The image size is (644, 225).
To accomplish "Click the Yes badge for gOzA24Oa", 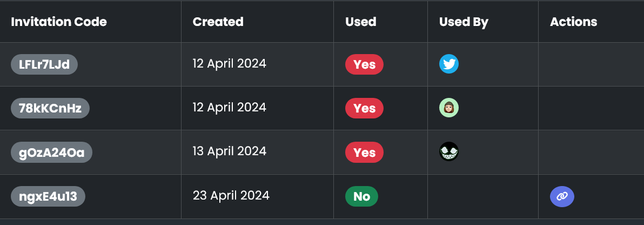I will pos(364,153).
